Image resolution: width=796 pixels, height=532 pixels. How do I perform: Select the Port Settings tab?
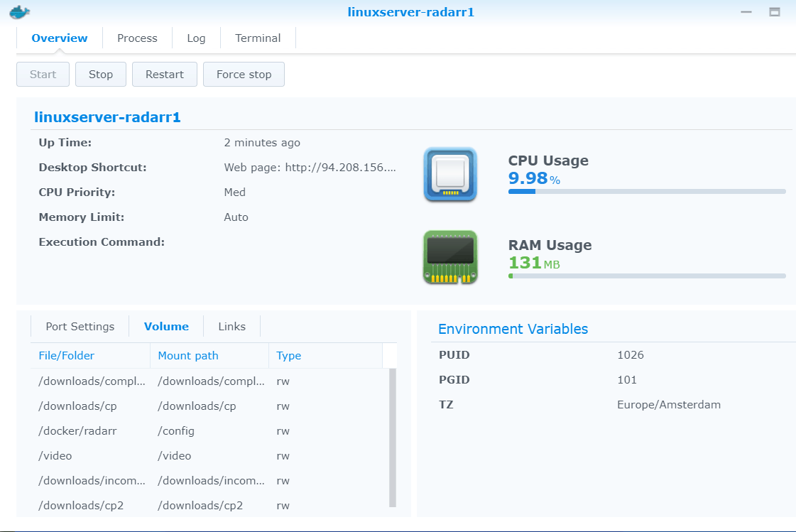[80, 327]
